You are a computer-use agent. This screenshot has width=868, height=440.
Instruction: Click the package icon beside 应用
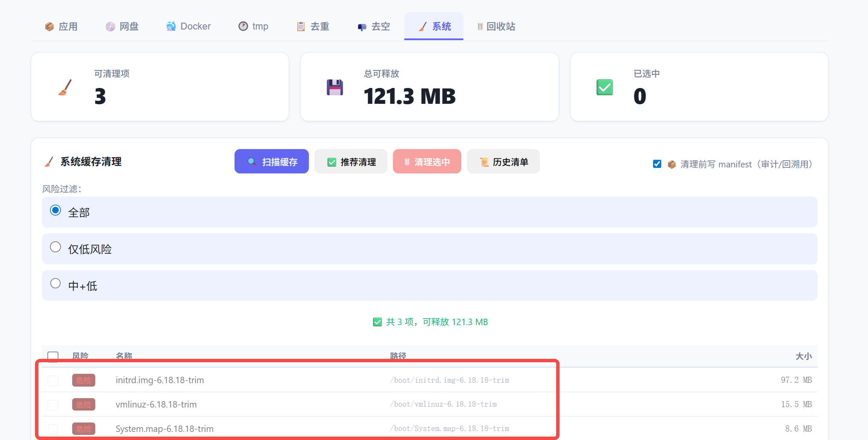click(50, 26)
